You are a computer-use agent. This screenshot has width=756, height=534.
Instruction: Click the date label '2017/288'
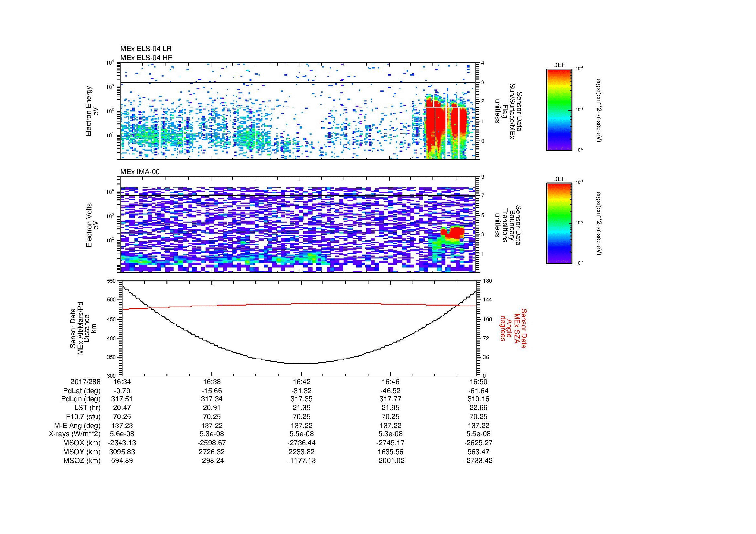[x=85, y=382]
